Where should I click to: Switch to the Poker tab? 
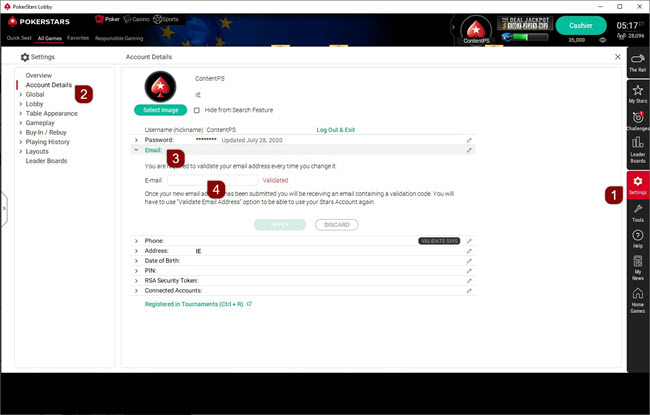tap(107, 19)
